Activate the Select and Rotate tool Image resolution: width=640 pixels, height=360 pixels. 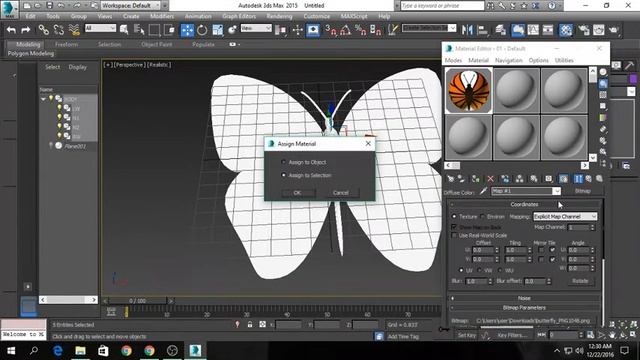[202, 30]
